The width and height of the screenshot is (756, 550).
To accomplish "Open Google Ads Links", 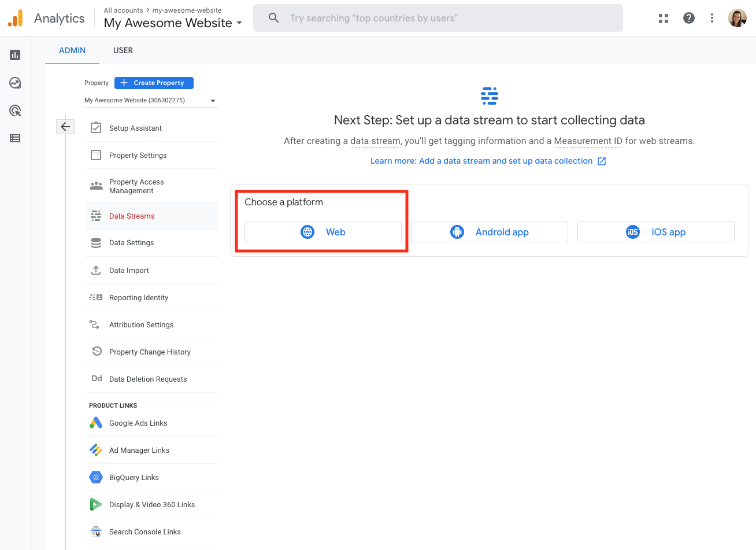I will 152,423.
